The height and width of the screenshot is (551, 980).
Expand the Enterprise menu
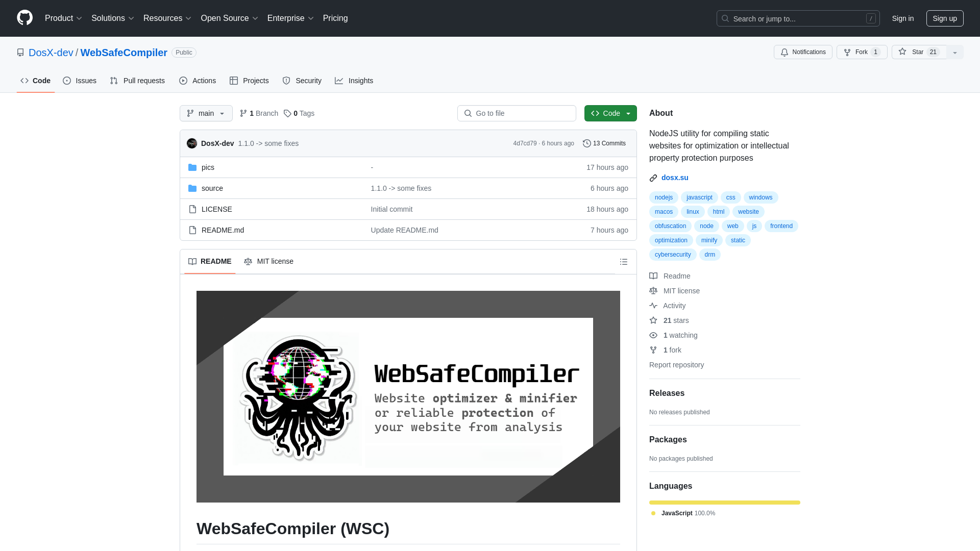(290, 18)
